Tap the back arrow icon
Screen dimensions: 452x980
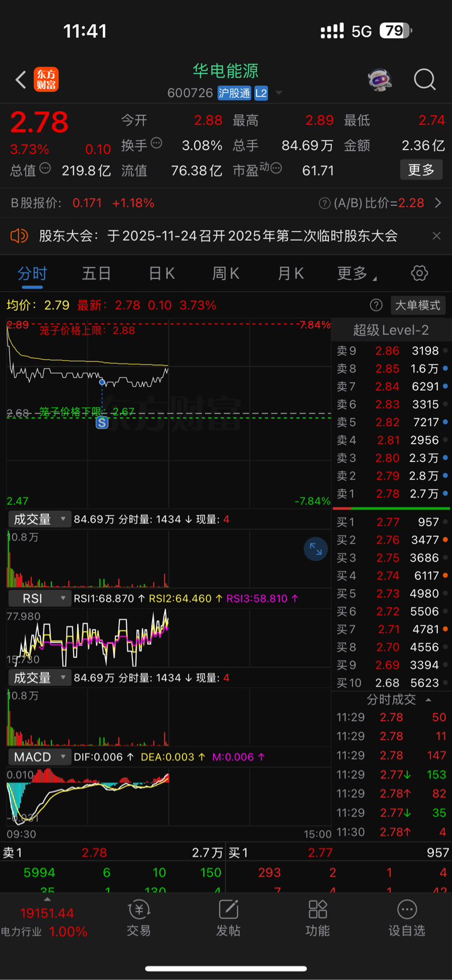click(21, 79)
